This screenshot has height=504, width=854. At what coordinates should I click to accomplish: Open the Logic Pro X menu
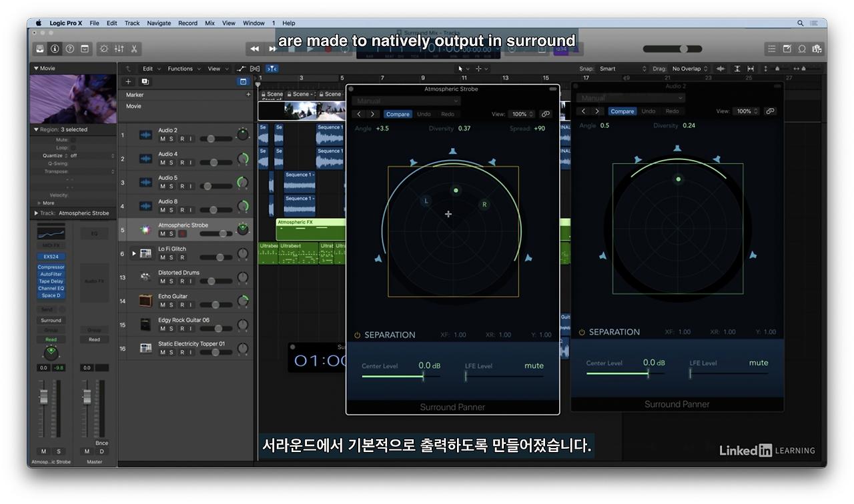tap(65, 23)
